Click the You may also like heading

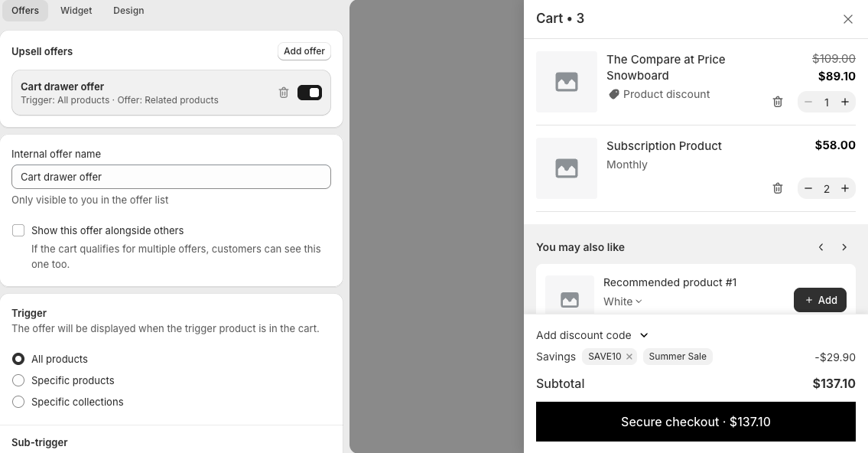coord(580,247)
